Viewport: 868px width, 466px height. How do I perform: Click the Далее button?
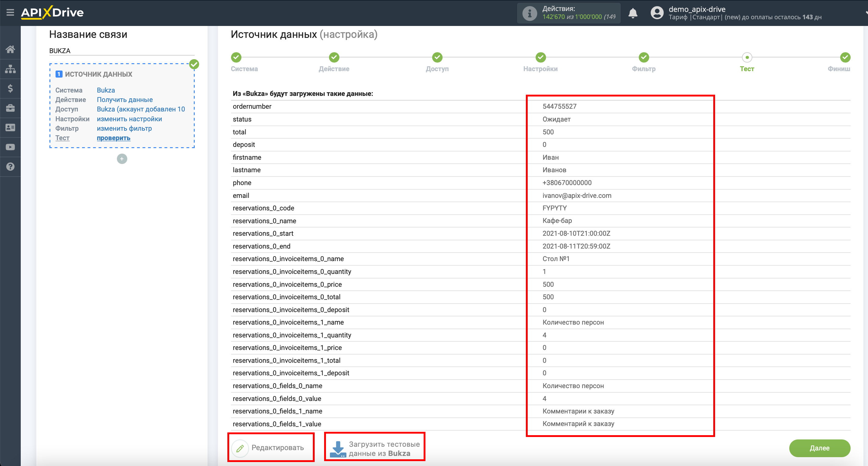click(x=819, y=448)
